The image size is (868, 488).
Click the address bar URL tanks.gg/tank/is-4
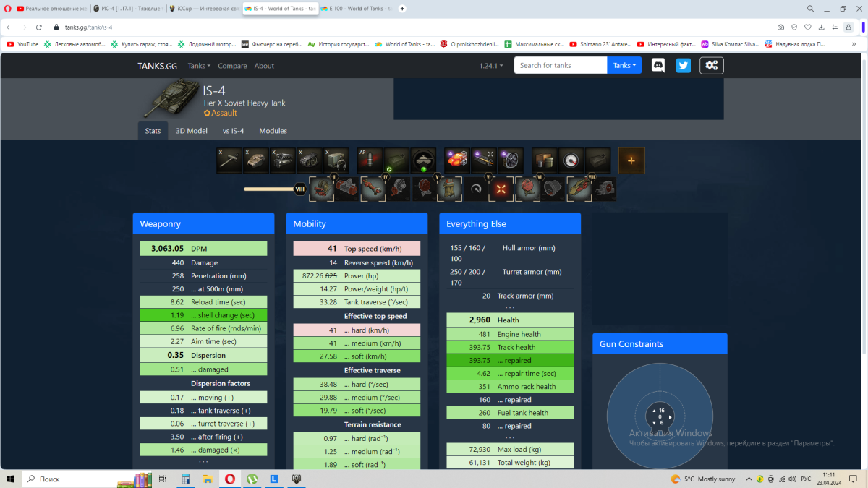pyautogui.click(x=88, y=27)
